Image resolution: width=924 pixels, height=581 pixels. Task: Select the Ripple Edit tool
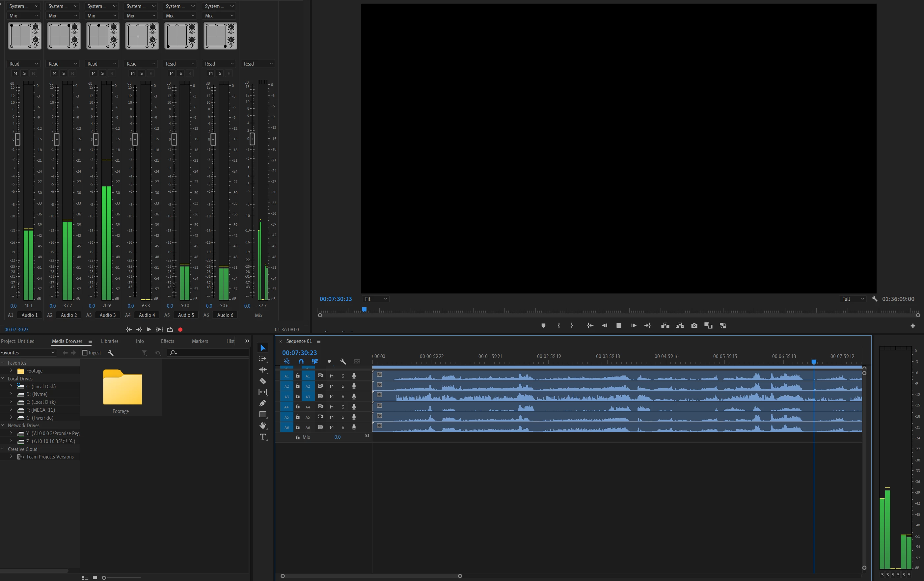[x=263, y=370]
